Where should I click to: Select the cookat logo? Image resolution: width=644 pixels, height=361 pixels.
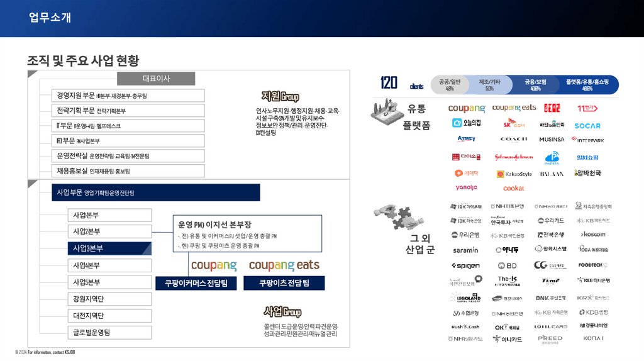pyautogui.click(x=514, y=188)
